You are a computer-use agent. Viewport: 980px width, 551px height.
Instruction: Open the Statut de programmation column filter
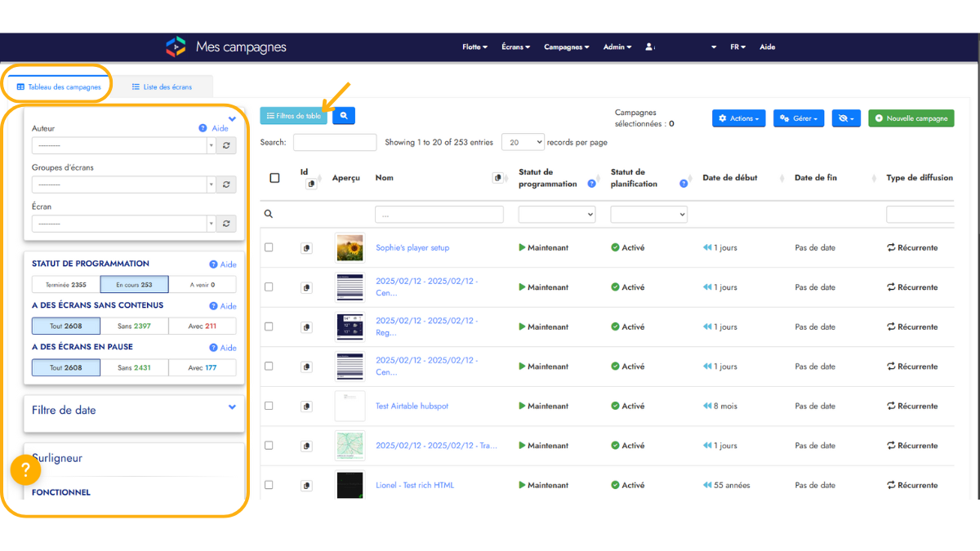557,214
